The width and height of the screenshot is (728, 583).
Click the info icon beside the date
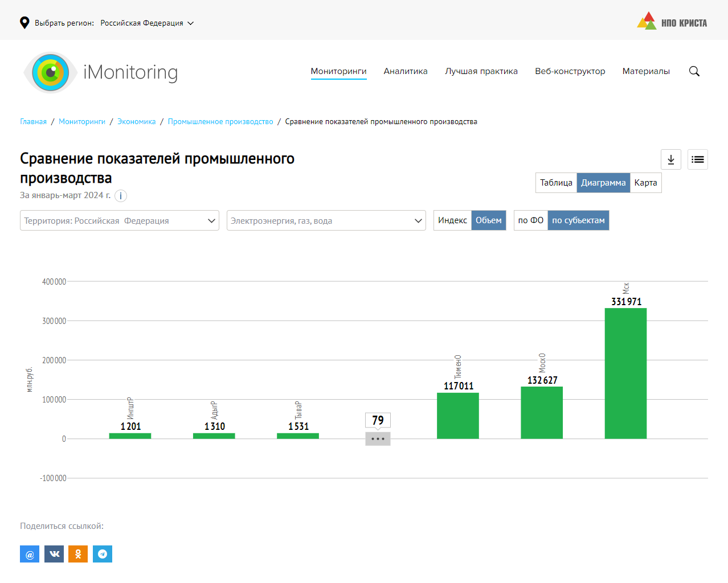click(x=121, y=196)
